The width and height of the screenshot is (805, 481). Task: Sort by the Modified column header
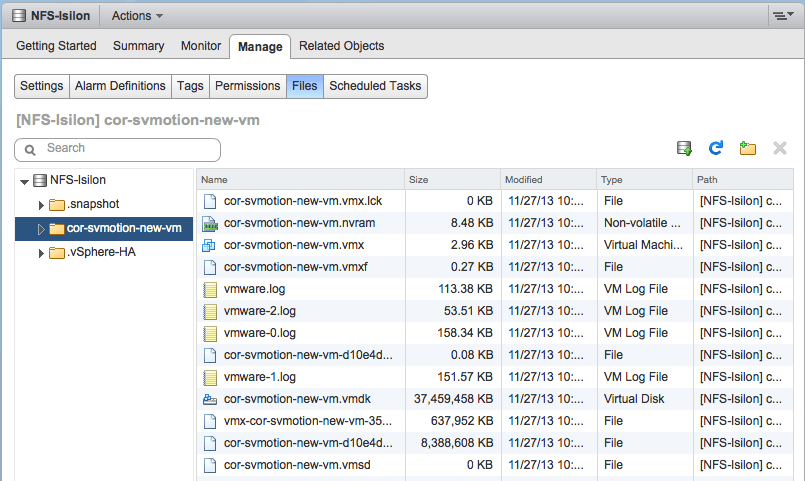coord(548,180)
